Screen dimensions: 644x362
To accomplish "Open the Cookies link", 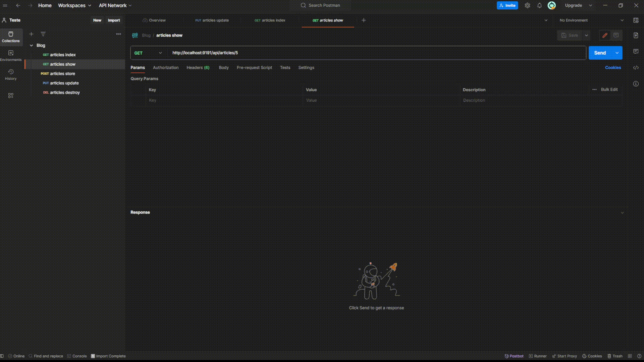I will tap(612, 68).
